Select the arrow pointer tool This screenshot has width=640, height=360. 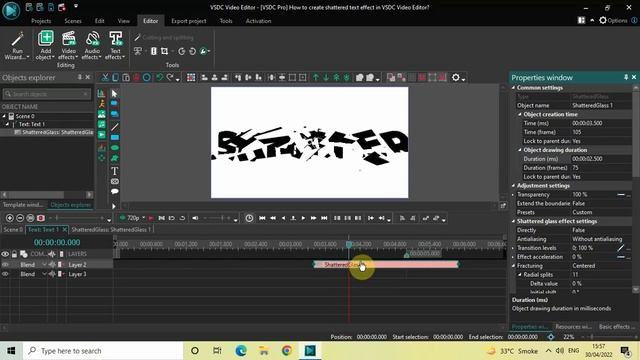115,93
